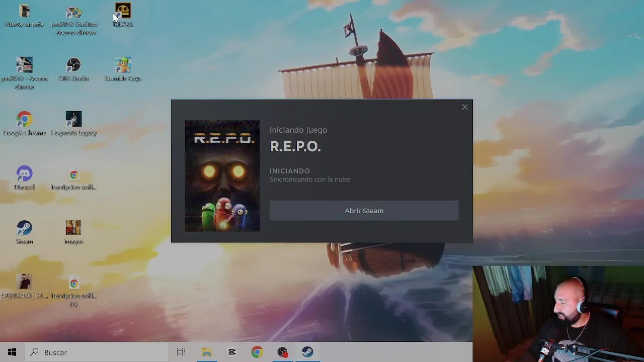The width and height of the screenshot is (644, 362).
Task: Click the Sincronizando con la nube text
Action: pyautogui.click(x=309, y=179)
